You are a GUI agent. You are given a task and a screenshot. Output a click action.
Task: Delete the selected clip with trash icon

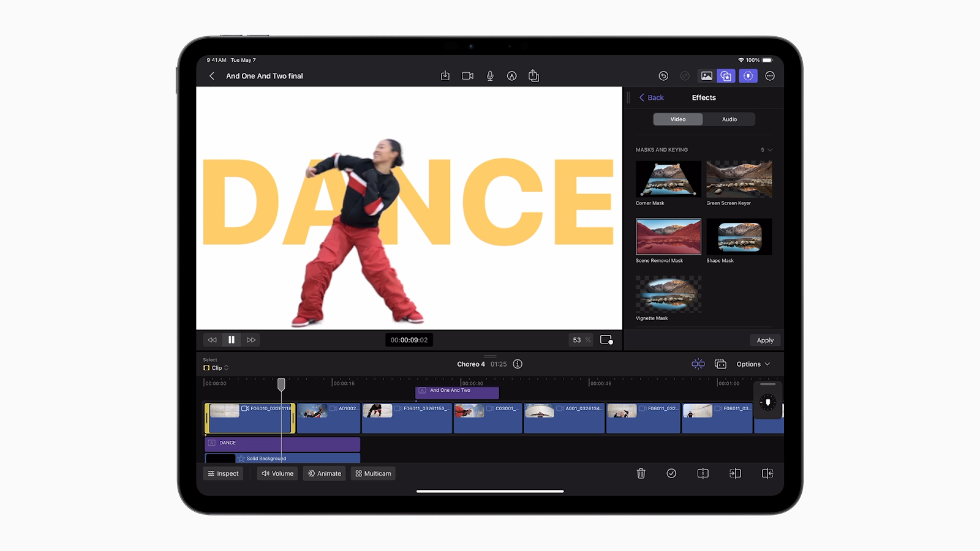tap(641, 473)
